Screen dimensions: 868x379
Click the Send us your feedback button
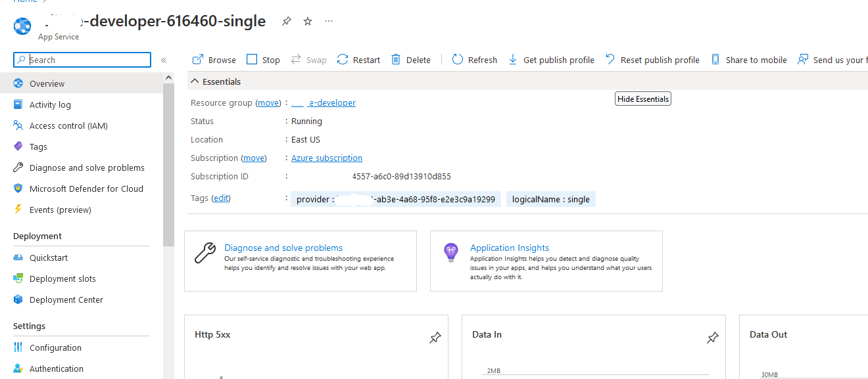832,60
